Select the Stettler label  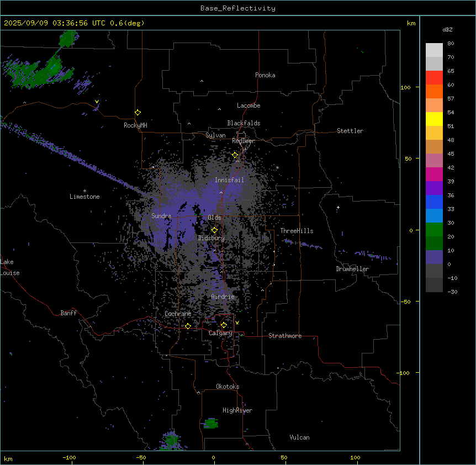[350, 131]
